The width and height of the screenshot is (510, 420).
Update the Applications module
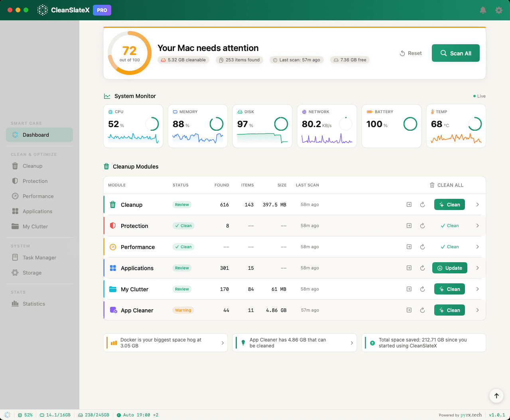pyautogui.click(x=450, y=268)
